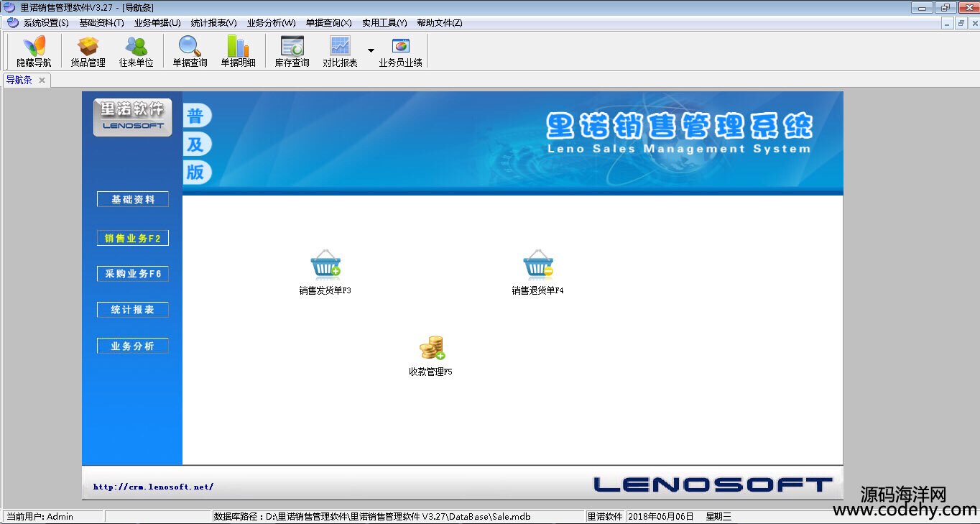Click the 数据库路径 status bar entry
Image resolution: width=980 pixels, height=524 pixels.
(373, 516)
